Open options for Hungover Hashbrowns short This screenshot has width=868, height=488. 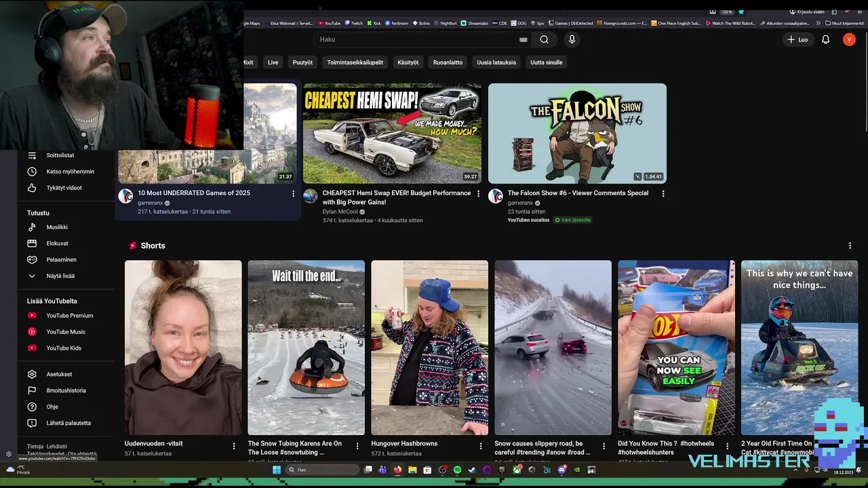click(x=480, y=446)
